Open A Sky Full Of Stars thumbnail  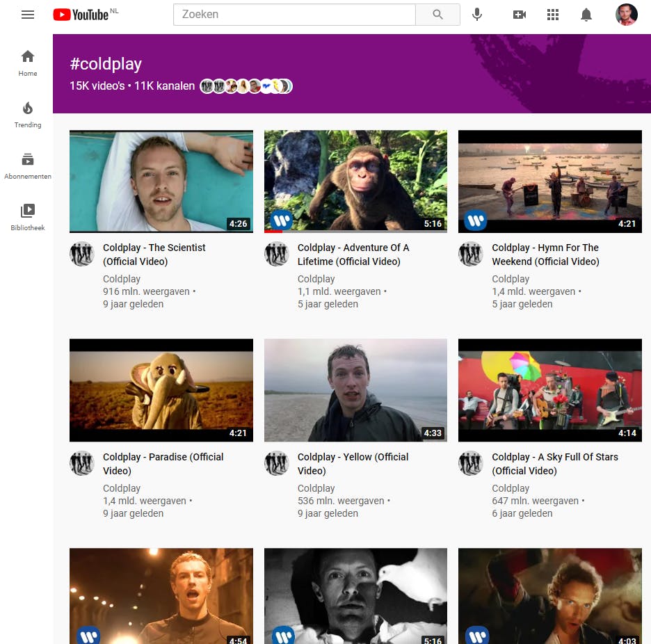pos(550,390)
